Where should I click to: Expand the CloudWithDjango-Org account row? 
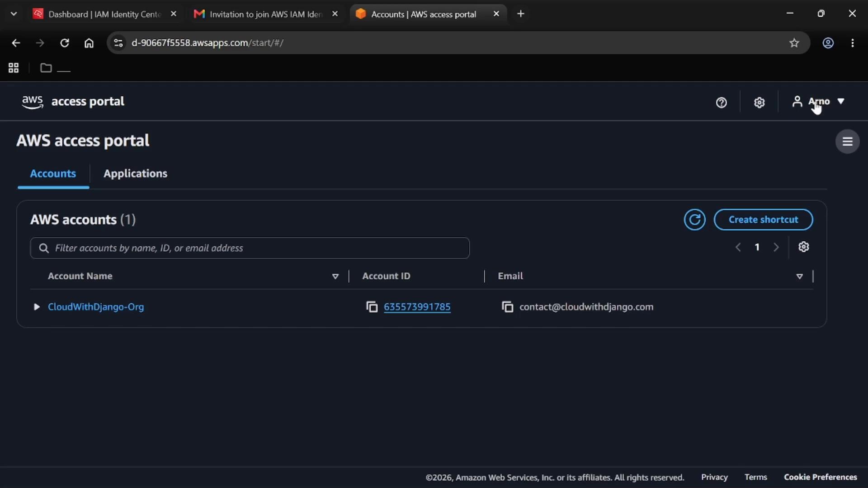coord(37,307)
